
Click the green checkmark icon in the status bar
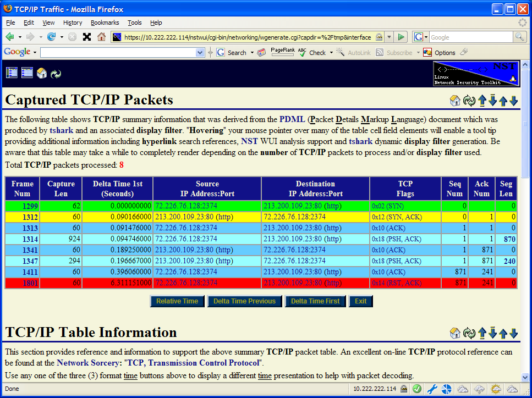pos(416,389)
